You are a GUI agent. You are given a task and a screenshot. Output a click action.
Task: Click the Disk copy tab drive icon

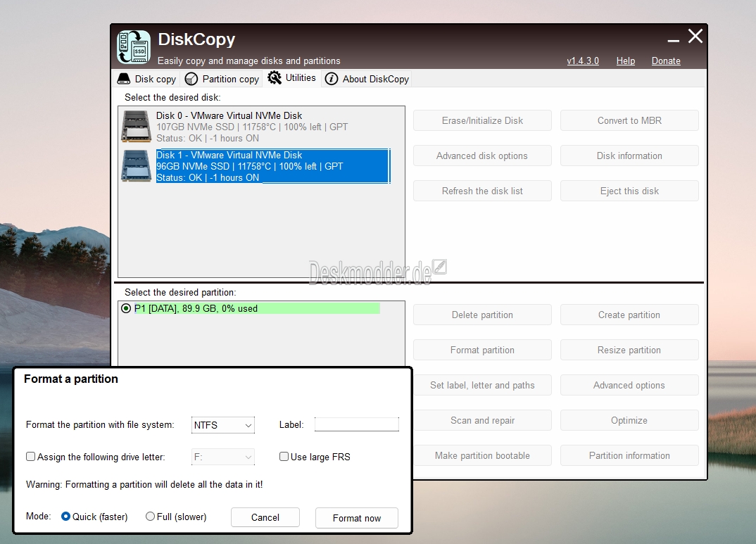click(x=124, y=79)
